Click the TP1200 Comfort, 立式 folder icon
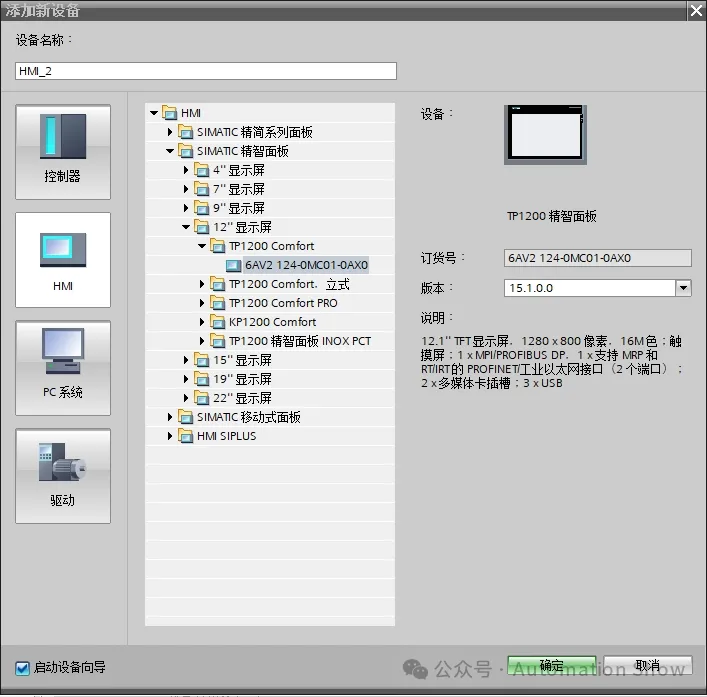707x697 pixels. pyautogui.click(x=218, y=284)
